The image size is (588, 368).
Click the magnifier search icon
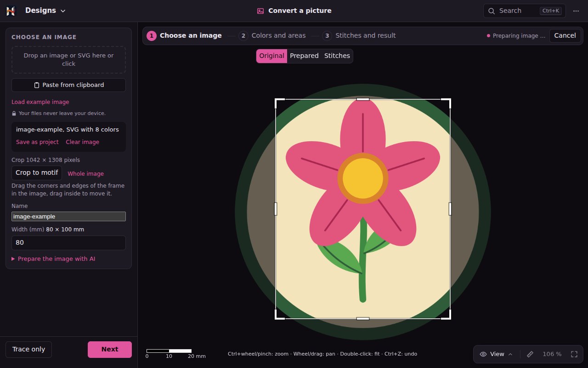pyautogui.click(x=492, y=11)
